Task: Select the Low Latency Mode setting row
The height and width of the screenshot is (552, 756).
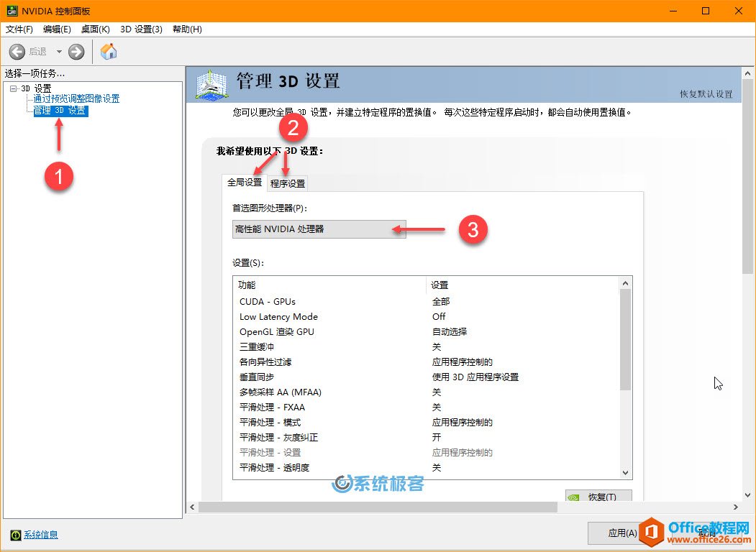Action: click(x=426, y=317)
